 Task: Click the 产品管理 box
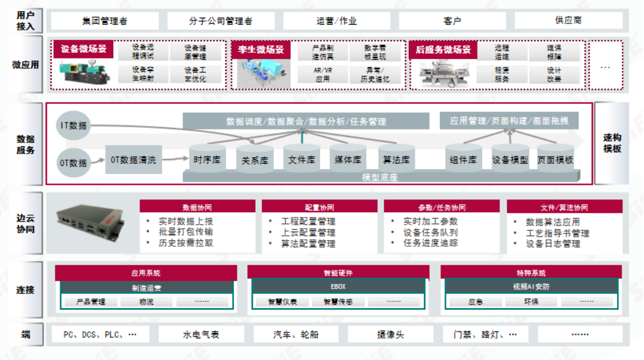[x=91, y=302]
